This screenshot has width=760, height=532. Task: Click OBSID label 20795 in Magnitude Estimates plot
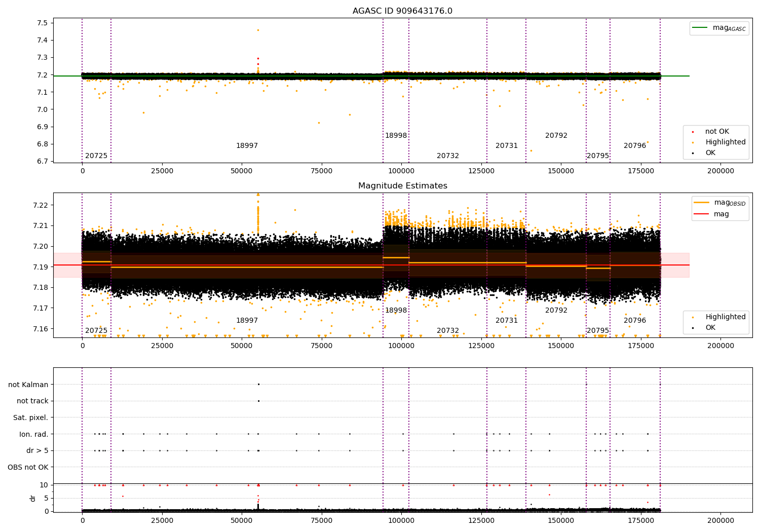(x=598, y=331)
